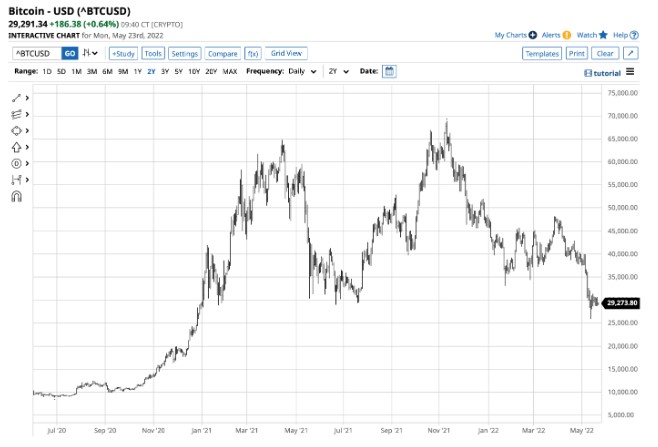This screenshot has width=658, height=447.
Task: Expand the measurement tool options
Action: [27, 180]
